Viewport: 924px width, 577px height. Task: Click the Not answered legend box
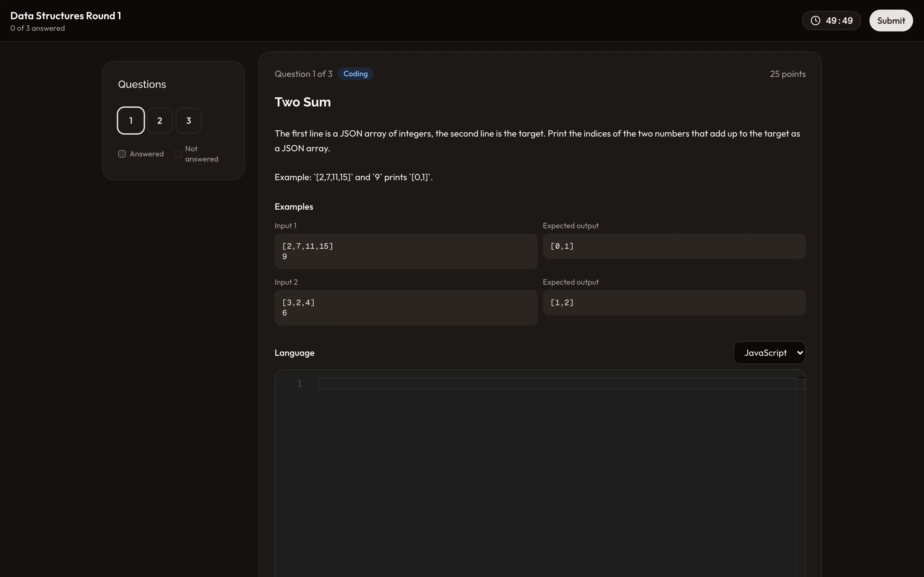[177, 154]
